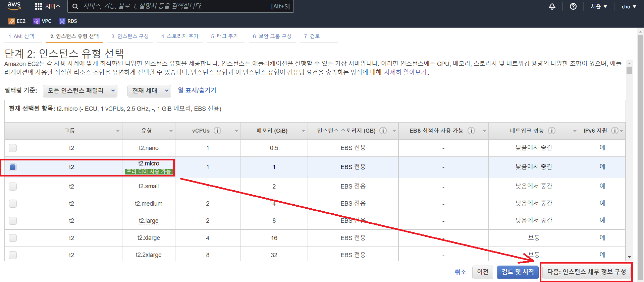The width and height of the screenshot is (644, 282).
Task: Click the t2.nano type cell
Action: pos(149,148)
